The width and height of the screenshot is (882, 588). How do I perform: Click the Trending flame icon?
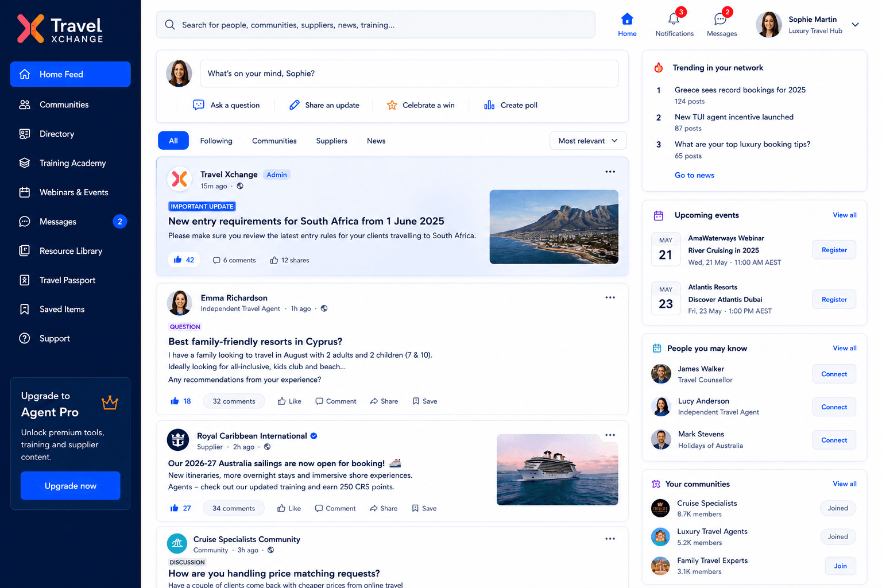click(x=659, y=68)
